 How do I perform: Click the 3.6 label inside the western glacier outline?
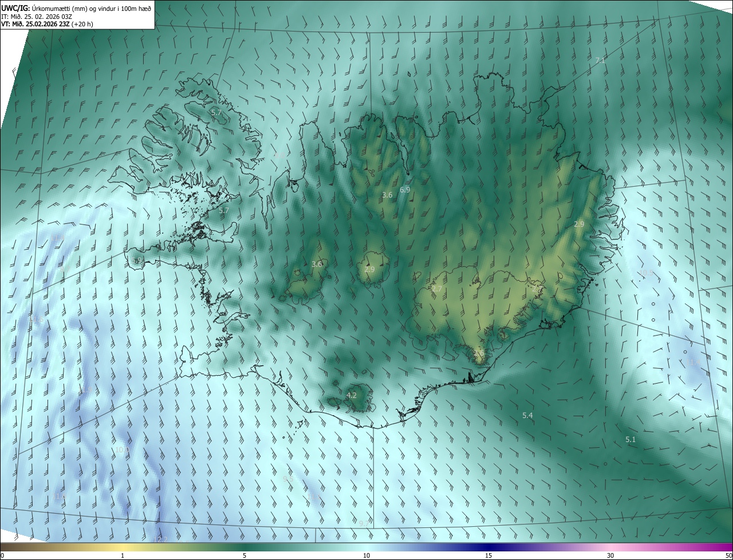[317, 264]
